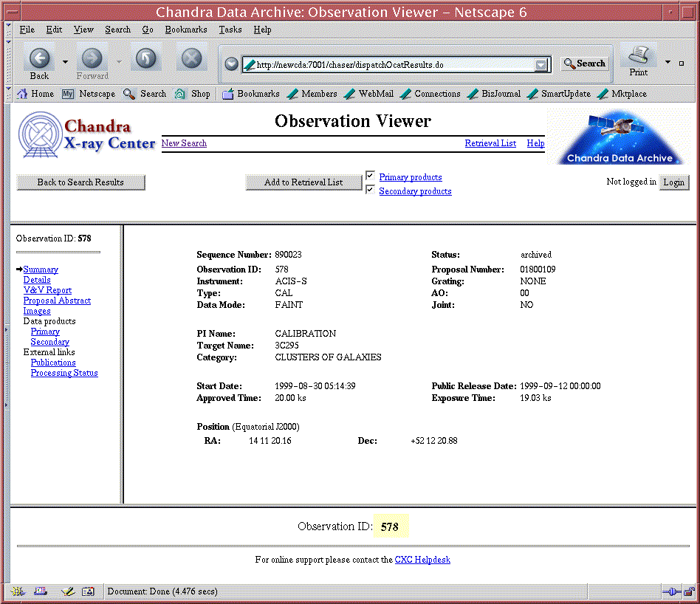This screenshot has height=604, width=700.
Task: Expand the URL history dropdown
Action: tap(542, 65)
